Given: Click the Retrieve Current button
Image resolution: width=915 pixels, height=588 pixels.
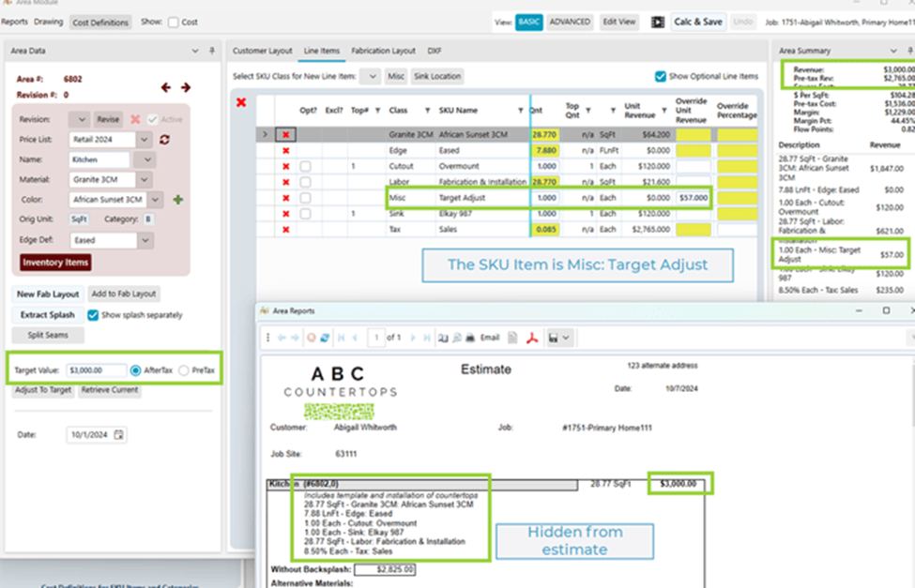Looking at the screenshot, I should point(110,390).
